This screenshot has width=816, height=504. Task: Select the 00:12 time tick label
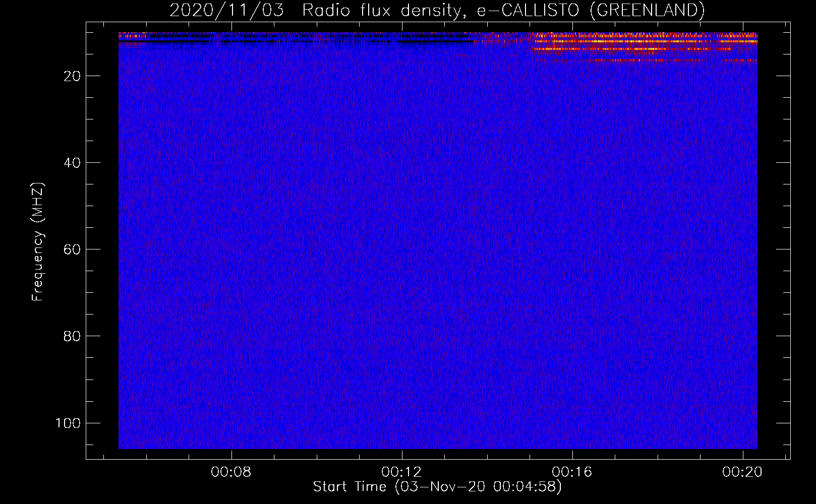(x=402, y=472)
